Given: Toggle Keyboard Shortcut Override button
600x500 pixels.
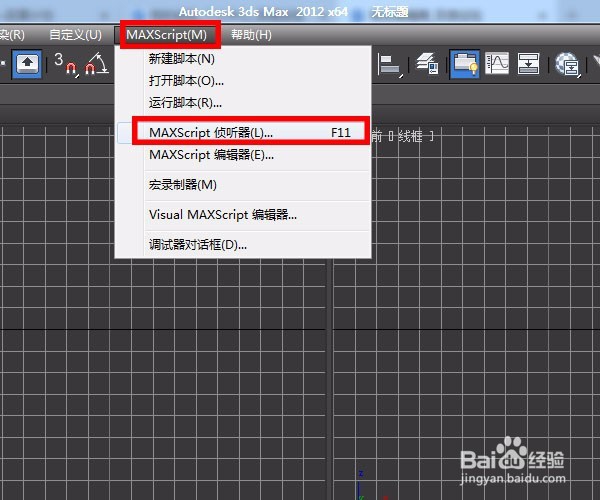Looking at the screenshot, I should (27, 64).
